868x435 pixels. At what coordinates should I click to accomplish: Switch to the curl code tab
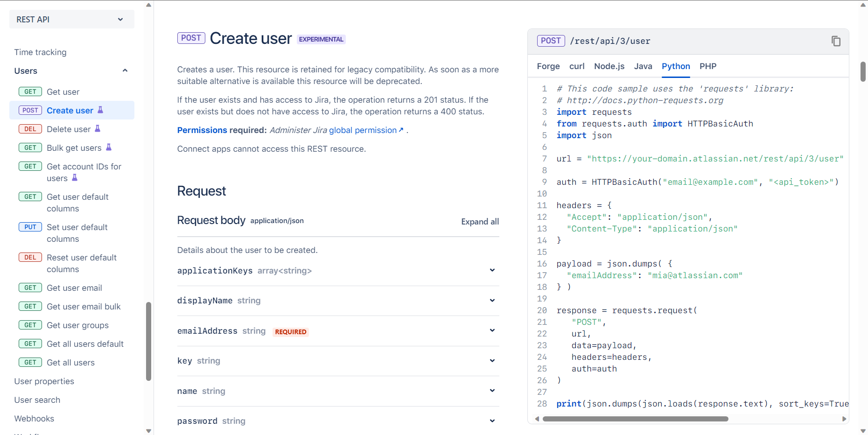point(577,66)
